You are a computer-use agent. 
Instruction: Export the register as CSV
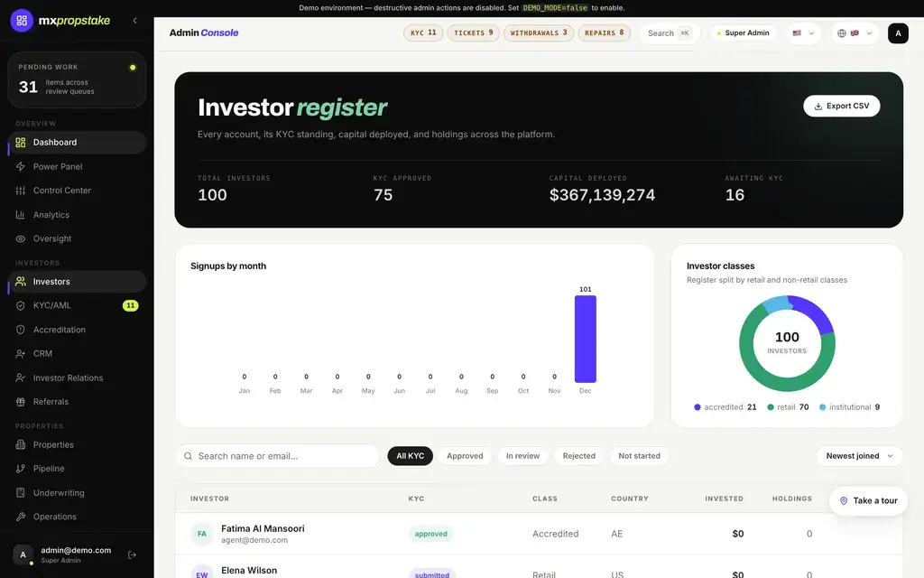[x=842, y=107]
